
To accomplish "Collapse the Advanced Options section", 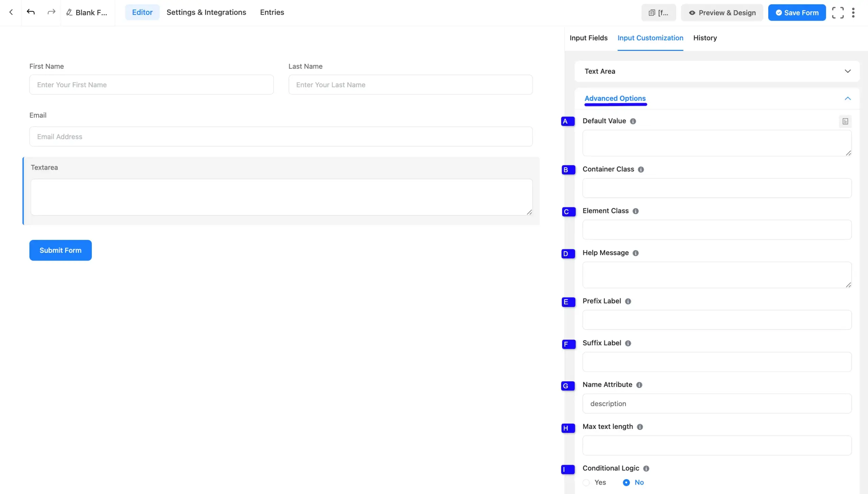I will coord(847,98).
